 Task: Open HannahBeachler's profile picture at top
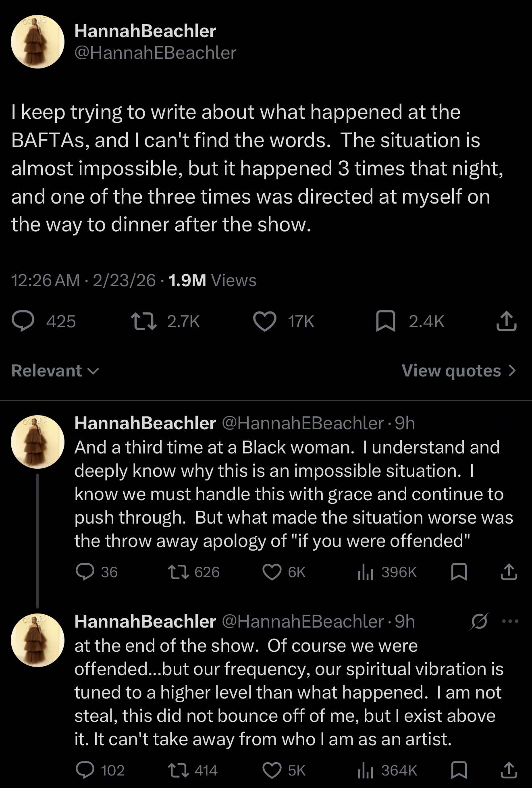[x=37, y=42]
